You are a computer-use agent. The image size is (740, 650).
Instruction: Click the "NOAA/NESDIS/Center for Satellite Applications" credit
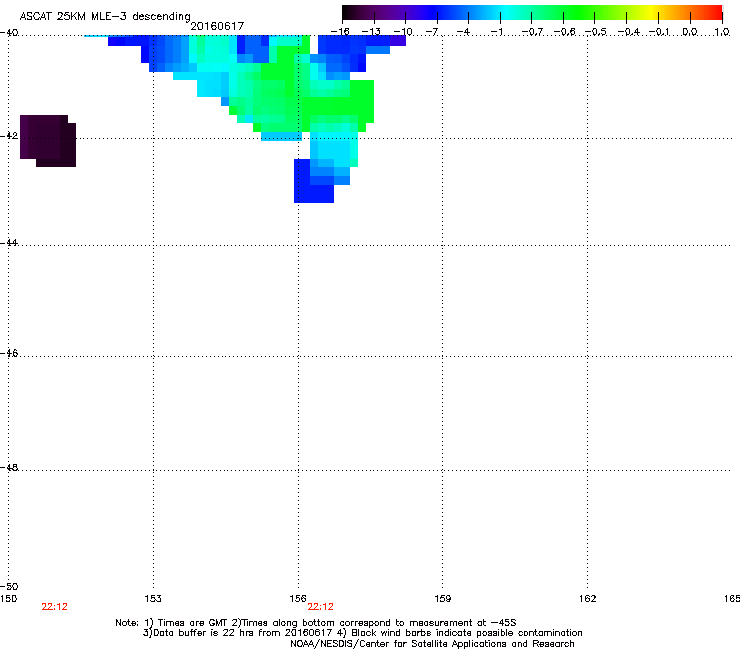click(x=432, y=644)
